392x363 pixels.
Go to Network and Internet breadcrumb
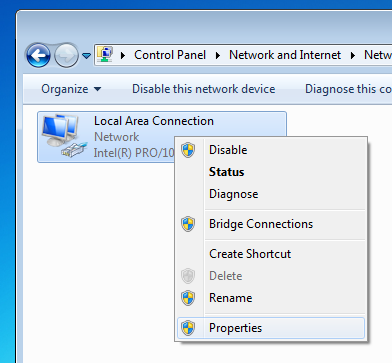click(285, 55)
